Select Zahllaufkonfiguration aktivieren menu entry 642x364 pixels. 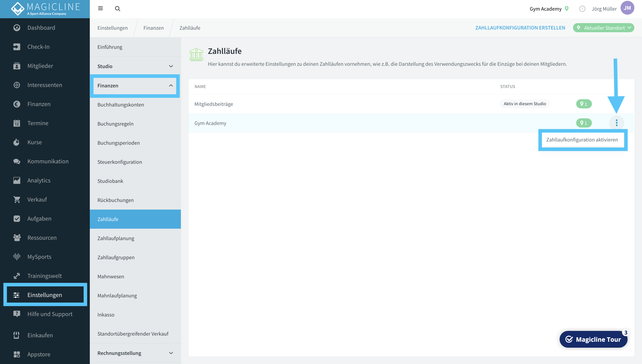582,140
